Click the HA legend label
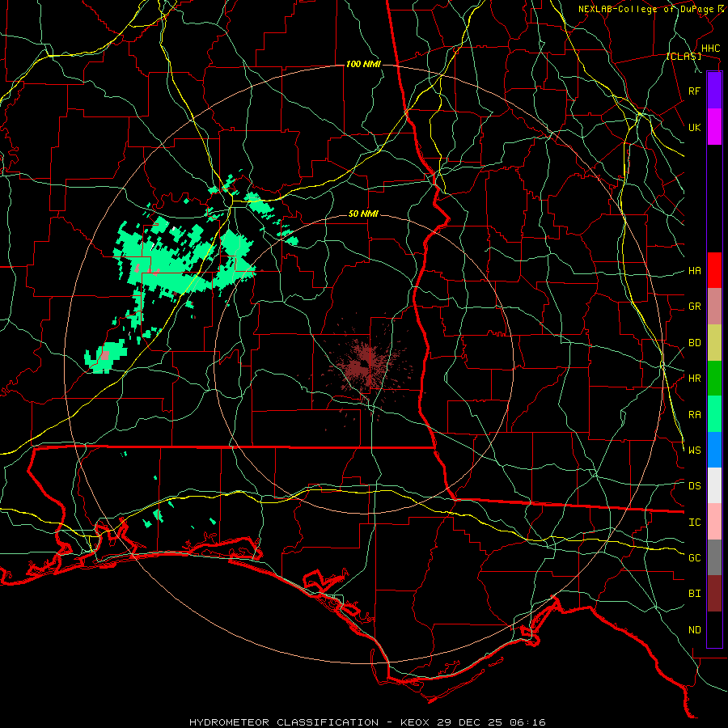The image size is (728, 728). (695, 270)
